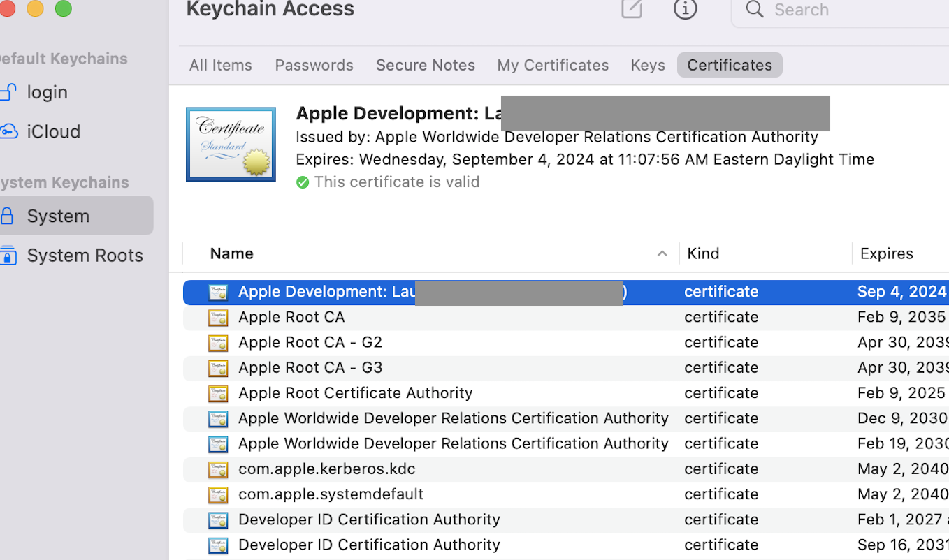This screenshot has height=560, width=949.
Task: Toggle sort order arrow in Name column
Action: click(x=662, y=254)
